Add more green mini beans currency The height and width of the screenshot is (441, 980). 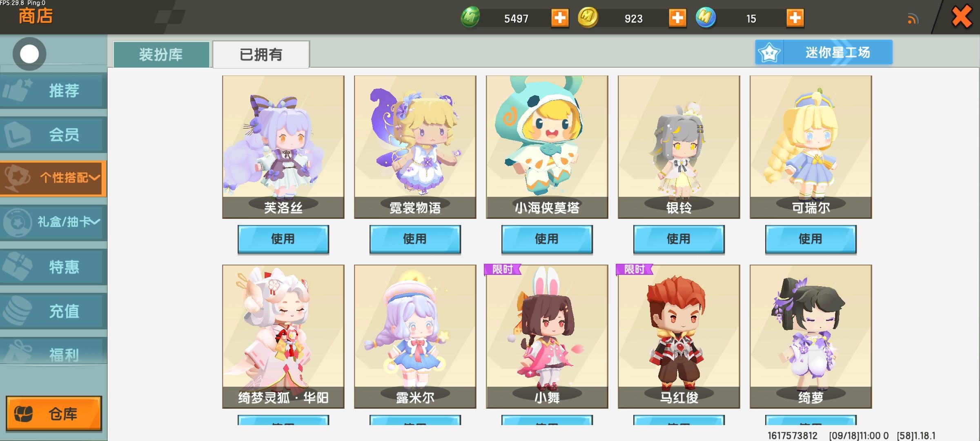[560, 18]
